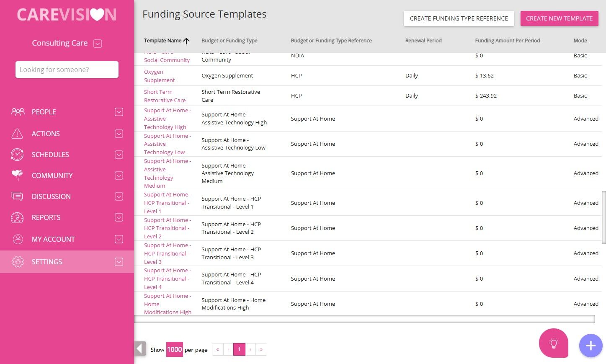
Task: Open the Oxygen Supplement template link
Action: pyautogui.click(x=159, y=76)
